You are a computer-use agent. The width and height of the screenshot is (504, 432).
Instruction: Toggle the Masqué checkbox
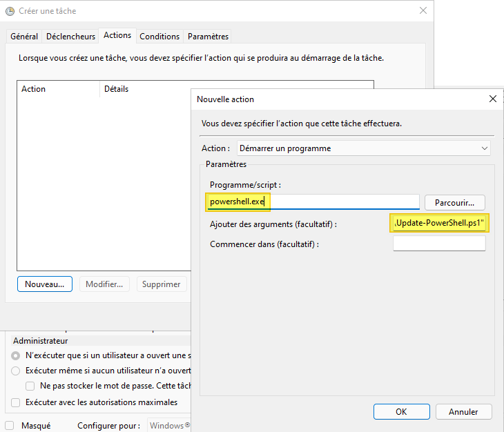coord(10,426)
